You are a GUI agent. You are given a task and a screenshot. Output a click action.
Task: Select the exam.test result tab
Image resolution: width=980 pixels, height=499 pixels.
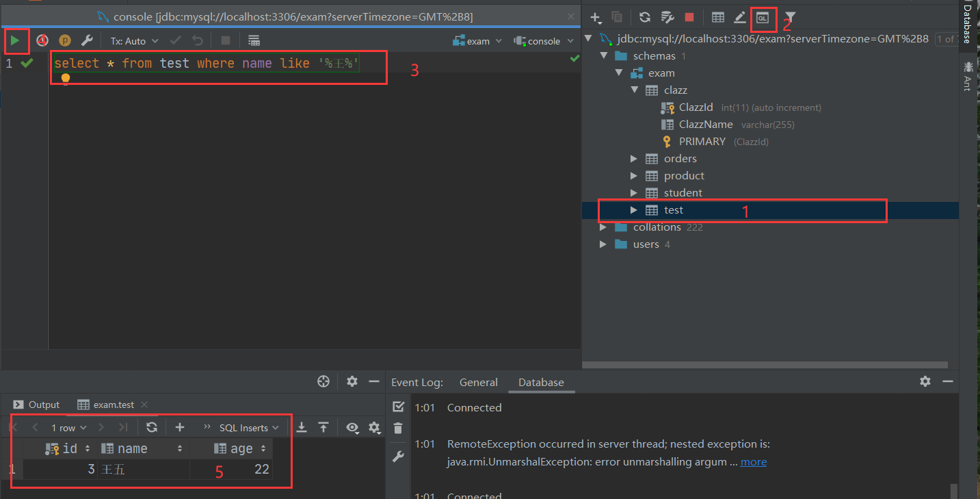pyautogui.click(x=106, y=405)
